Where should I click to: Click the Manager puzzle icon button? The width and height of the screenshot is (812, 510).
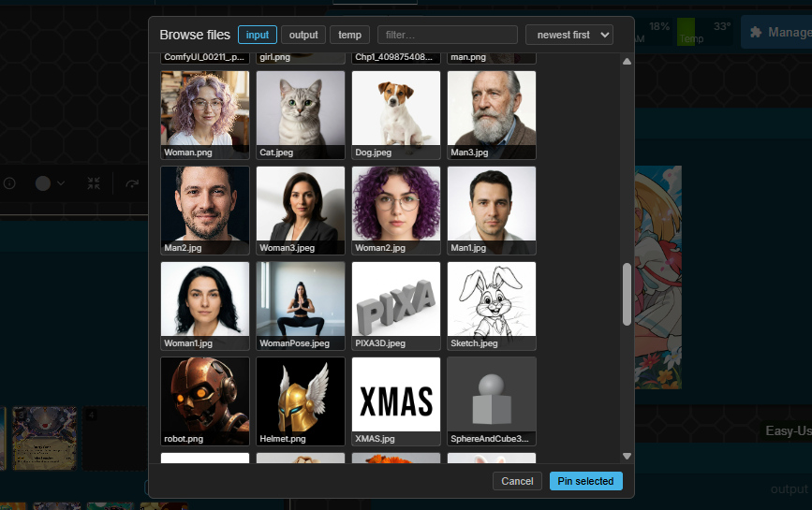[x=776, y=32]
